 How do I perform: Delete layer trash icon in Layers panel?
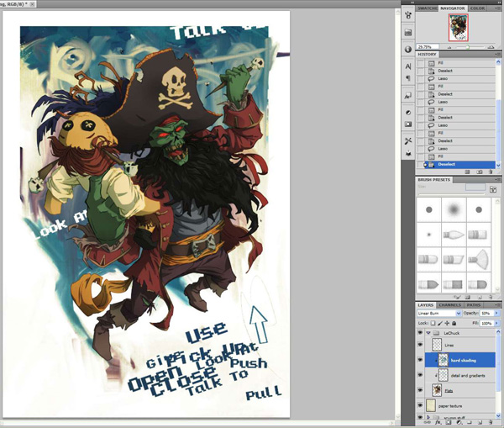point(491,422)
